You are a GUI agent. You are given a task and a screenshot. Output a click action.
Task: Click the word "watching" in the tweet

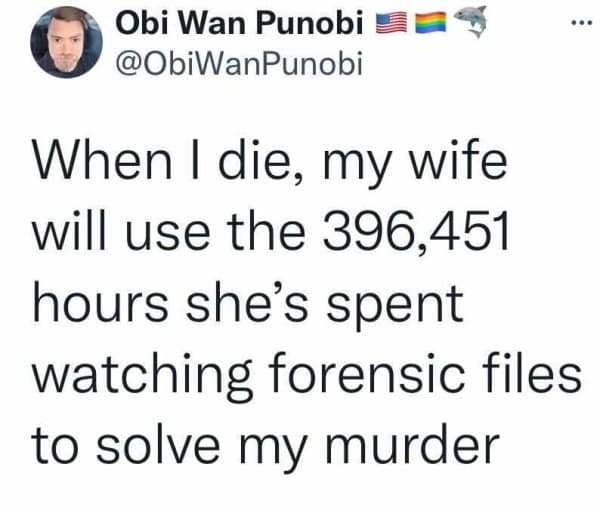149,374
